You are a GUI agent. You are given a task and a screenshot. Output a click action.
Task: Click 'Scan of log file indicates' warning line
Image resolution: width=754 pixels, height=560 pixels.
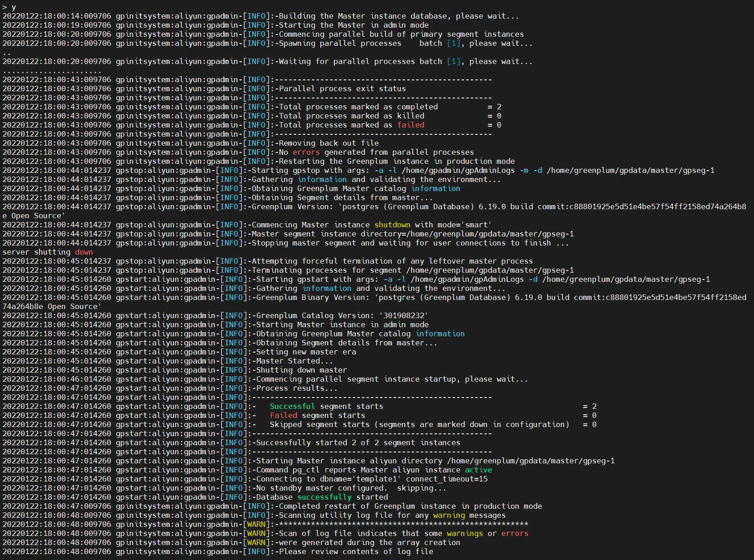(x=265, y=534)
